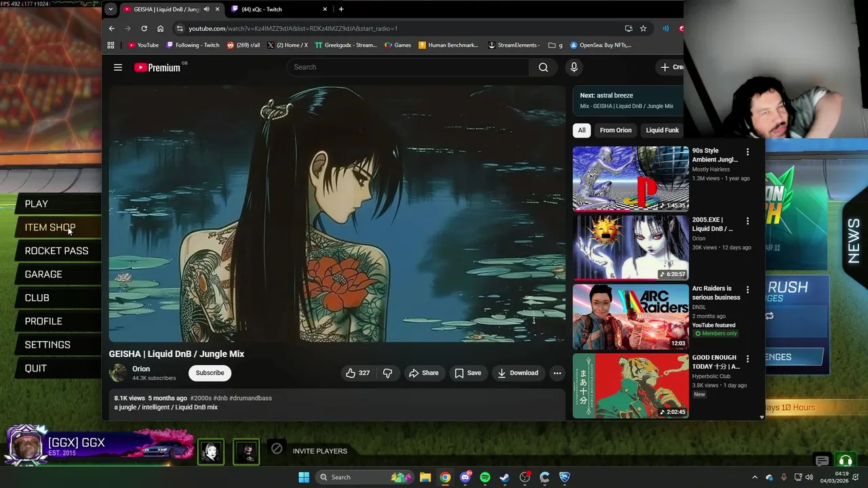Screen dimensions: 868x488
Task: Switch to the xQc Twitch tab
Action: click(279, 9)
